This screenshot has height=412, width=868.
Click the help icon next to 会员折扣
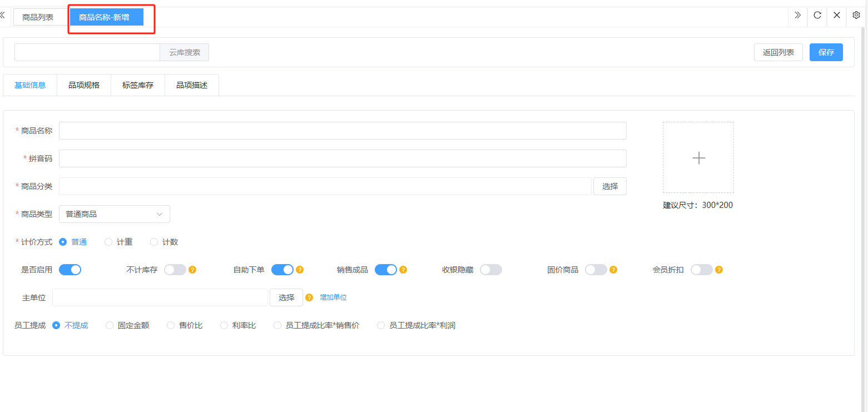718,270
